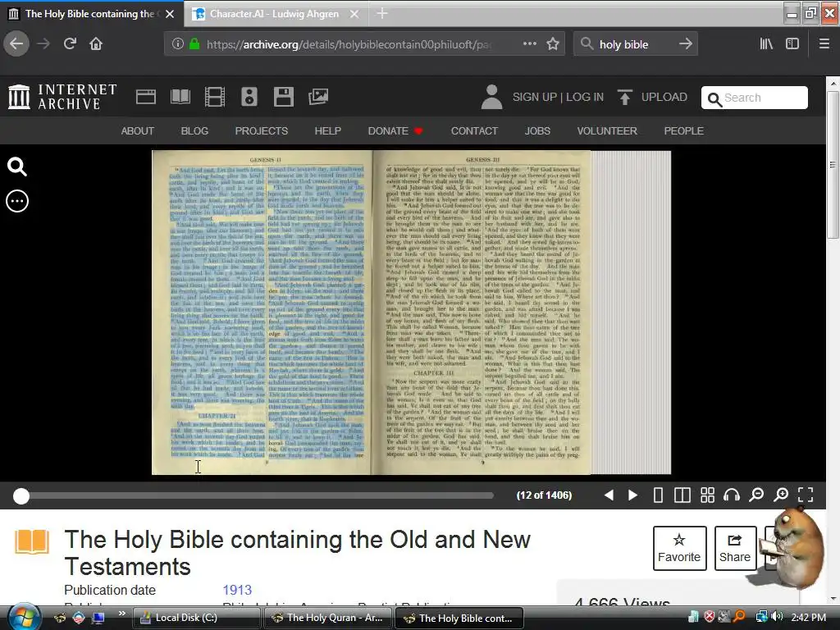Flip to previous page with left arrow
This screenshot has height=630, width=840.
(x=609, y=495)
